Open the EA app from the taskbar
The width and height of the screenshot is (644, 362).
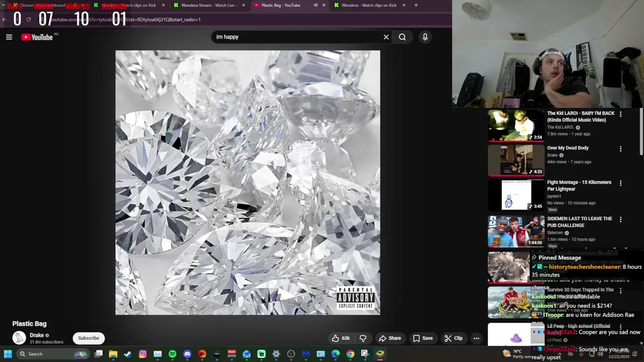pyautogui.click(x=202, y=354)
